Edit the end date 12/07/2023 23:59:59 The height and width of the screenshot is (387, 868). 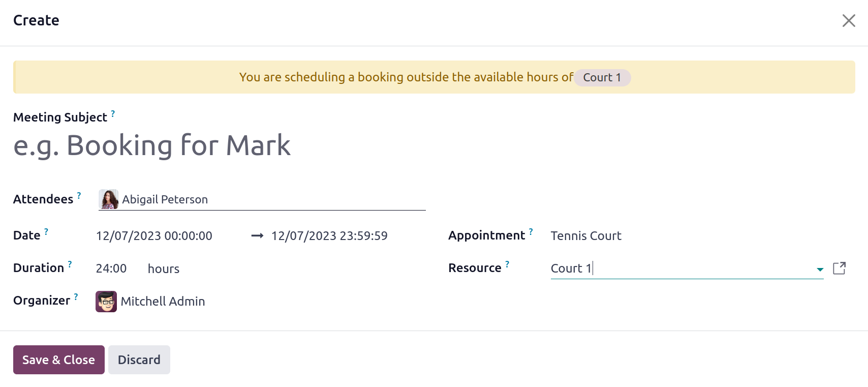329,236
